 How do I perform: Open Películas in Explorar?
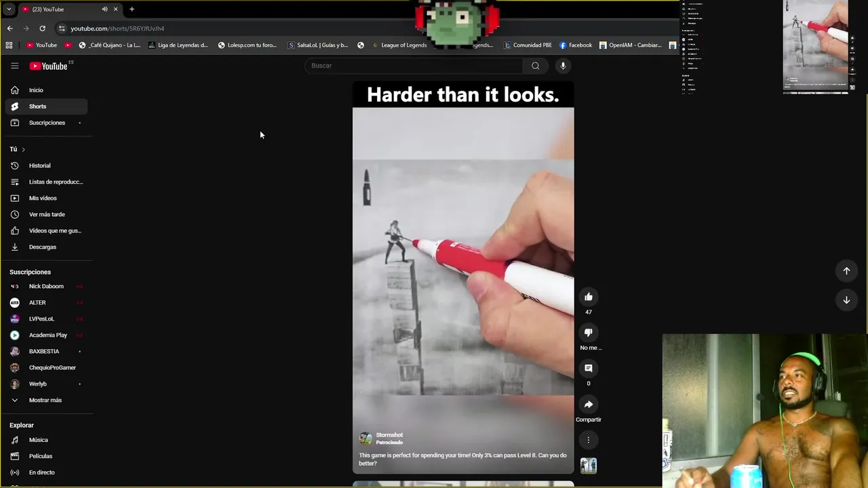46,456
